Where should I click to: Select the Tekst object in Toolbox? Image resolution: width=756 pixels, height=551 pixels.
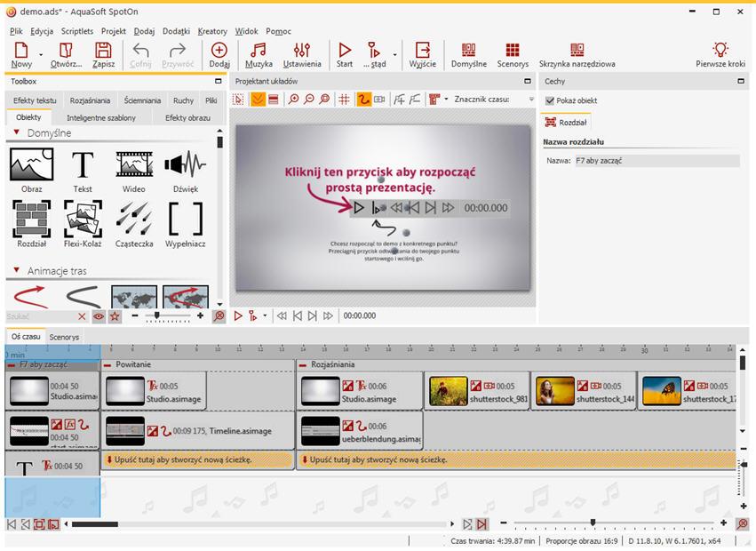[83, 171]
